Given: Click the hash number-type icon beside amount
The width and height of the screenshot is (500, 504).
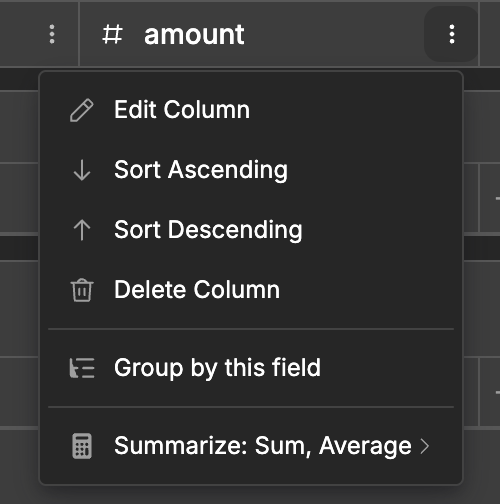Looking at the screenshot, I should [x=112, y=34].
